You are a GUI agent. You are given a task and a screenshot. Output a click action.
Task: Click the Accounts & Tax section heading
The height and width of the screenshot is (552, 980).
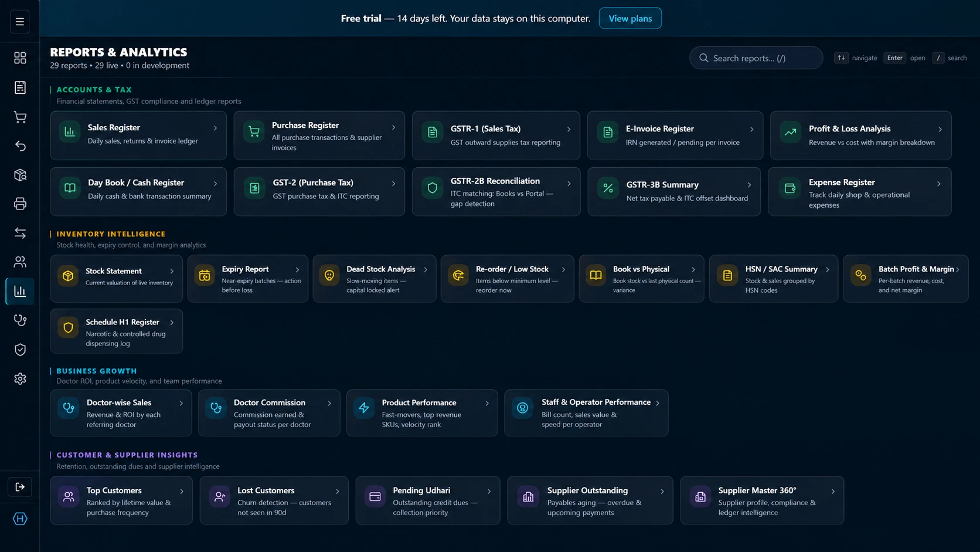coord(94,90)
